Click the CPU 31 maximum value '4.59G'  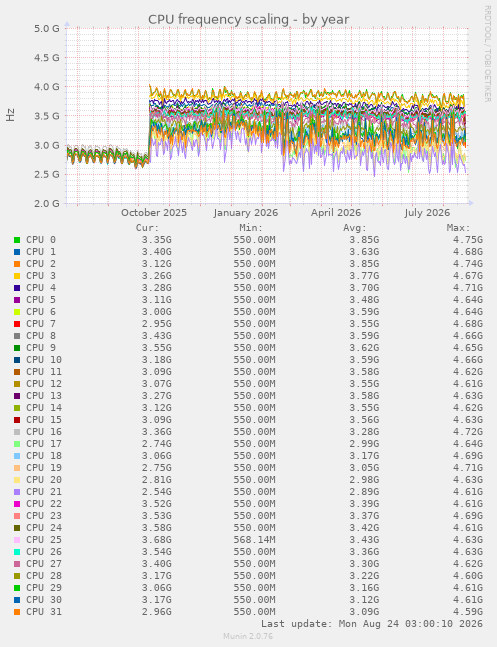coord(468,612)
